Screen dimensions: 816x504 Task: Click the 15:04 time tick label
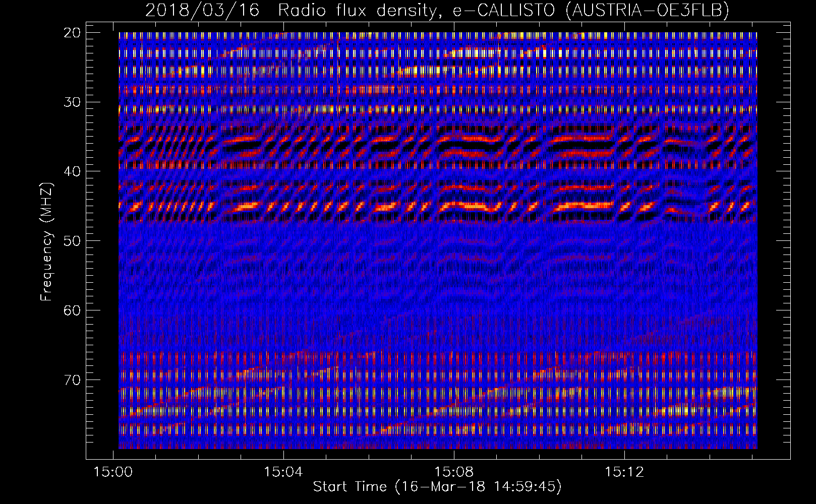(x=283, y=472)
